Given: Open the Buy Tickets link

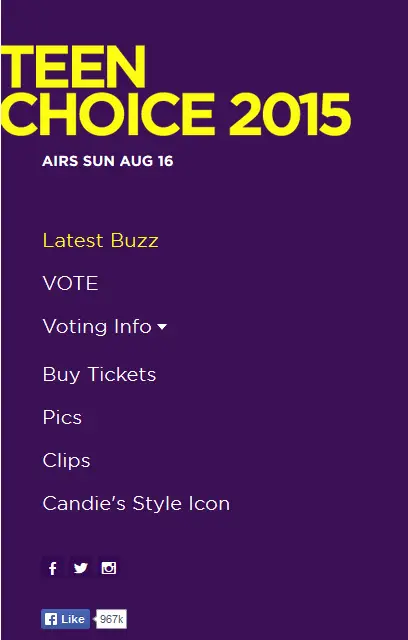Looking at the screenshot, I should pos(99,374).
